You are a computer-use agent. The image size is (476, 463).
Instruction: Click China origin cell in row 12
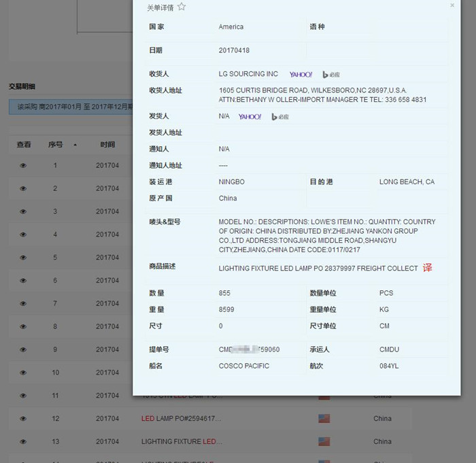382,418
